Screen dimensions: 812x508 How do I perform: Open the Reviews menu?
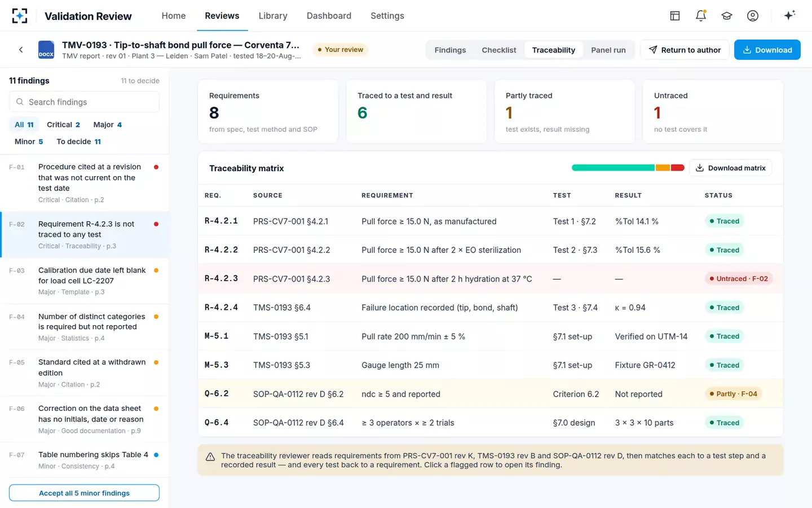pyautogui.click(x=222, y=16)
